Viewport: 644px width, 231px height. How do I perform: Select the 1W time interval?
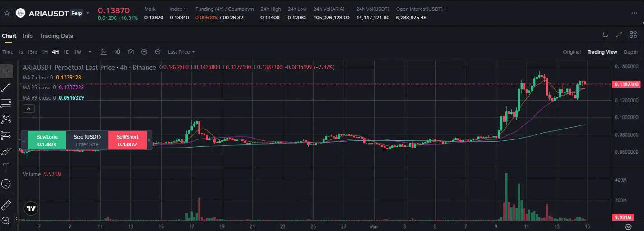pos(78,52)
